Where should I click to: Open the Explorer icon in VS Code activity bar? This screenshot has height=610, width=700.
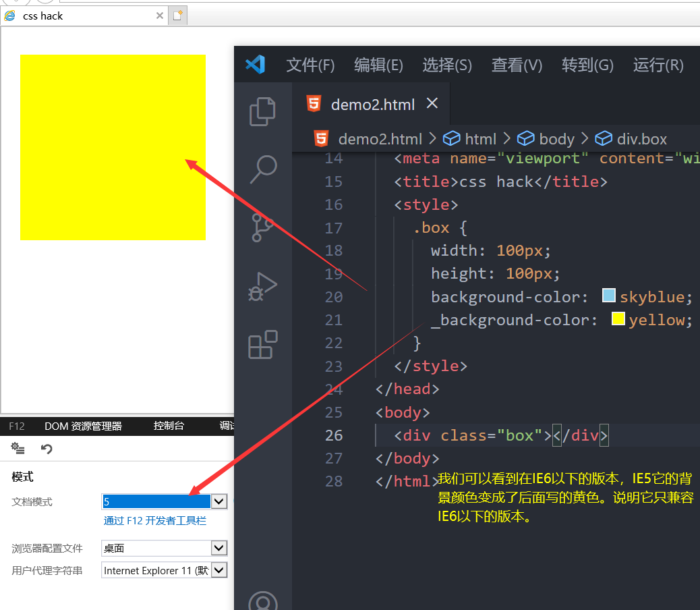coord(262,111)
